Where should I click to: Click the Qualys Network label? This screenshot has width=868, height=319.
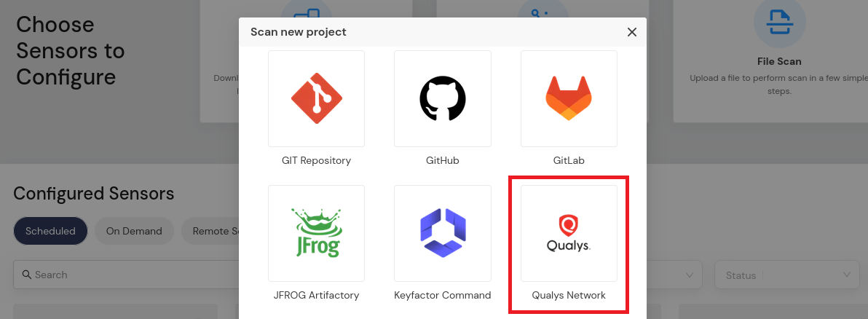coord(569,295)
